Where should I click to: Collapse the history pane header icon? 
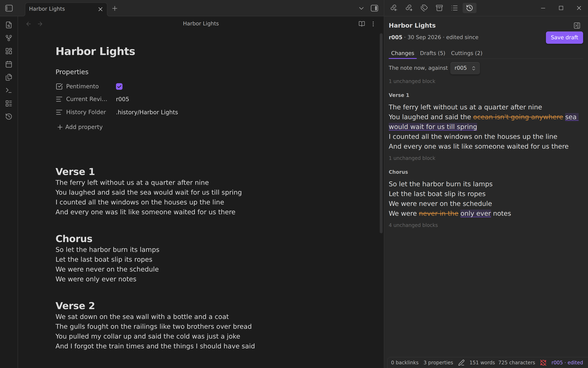(577, 26)
